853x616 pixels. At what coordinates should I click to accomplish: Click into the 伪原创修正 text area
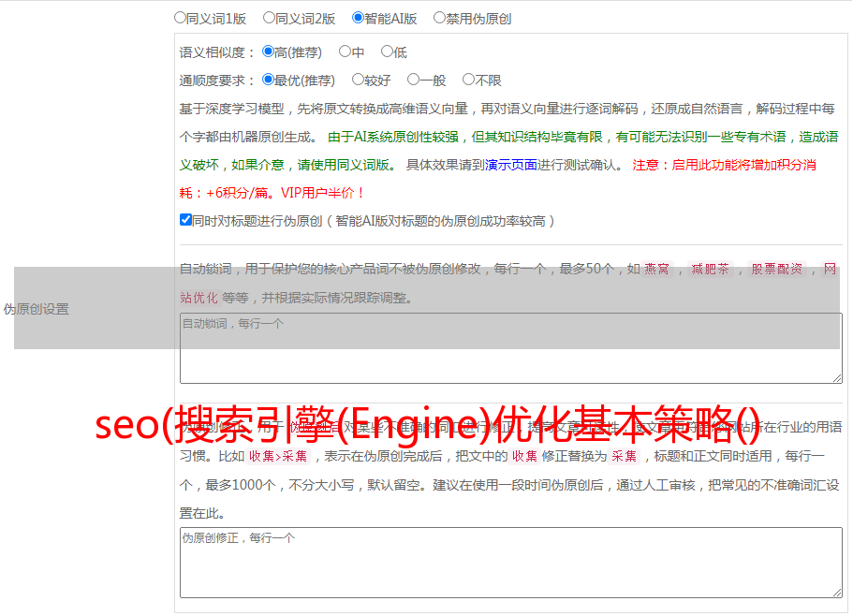click(510, 566)
